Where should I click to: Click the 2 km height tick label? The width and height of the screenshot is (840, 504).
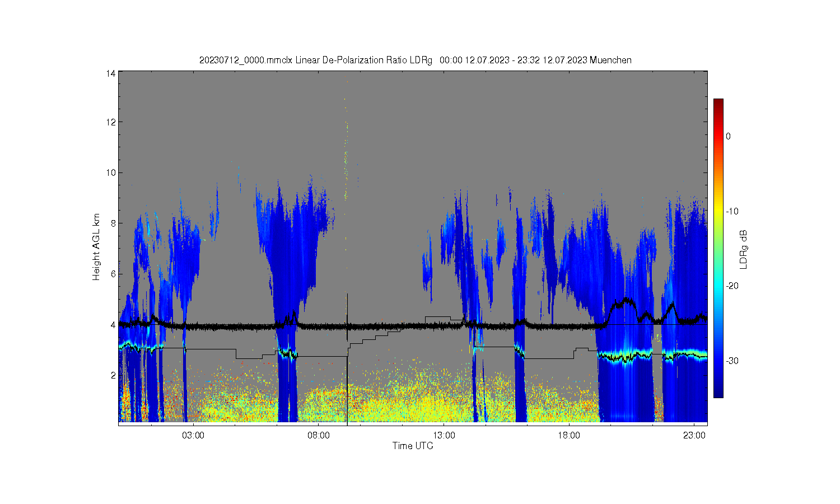[113, 375]
